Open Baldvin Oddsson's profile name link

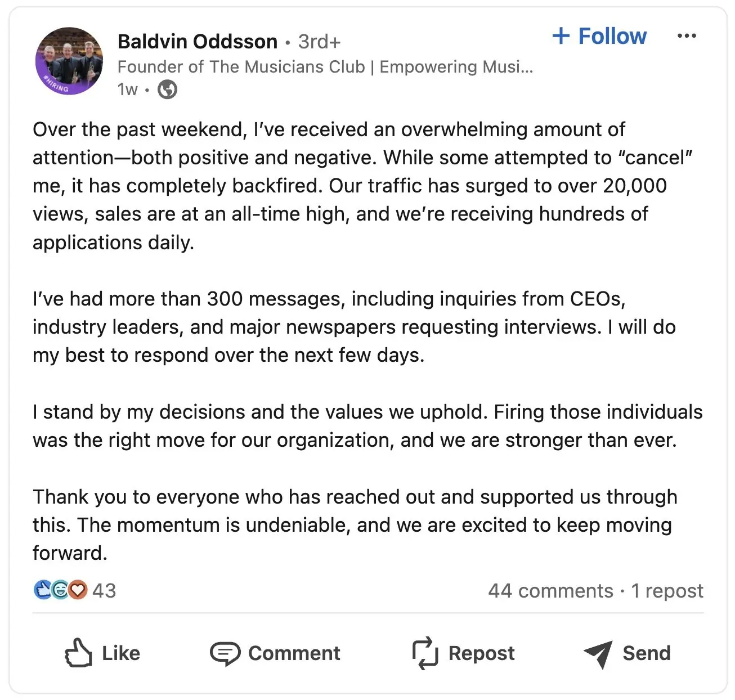(198, 41)
